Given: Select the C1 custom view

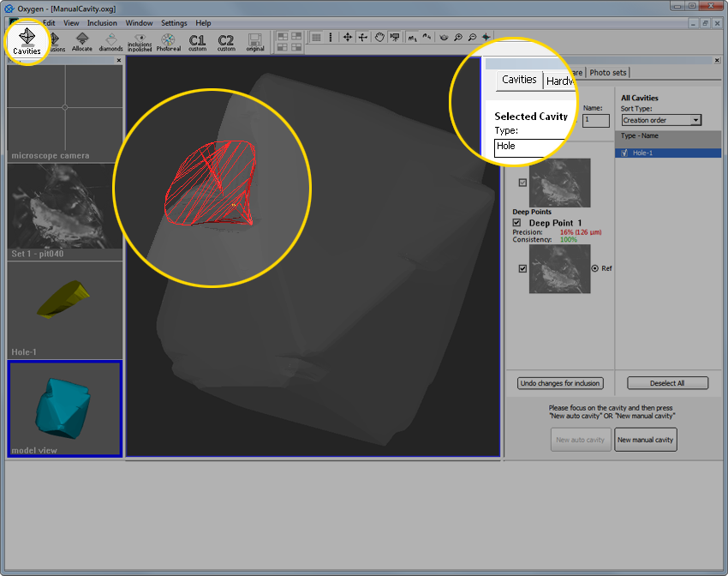Looking at the screenshot, I should coord(198,41).
